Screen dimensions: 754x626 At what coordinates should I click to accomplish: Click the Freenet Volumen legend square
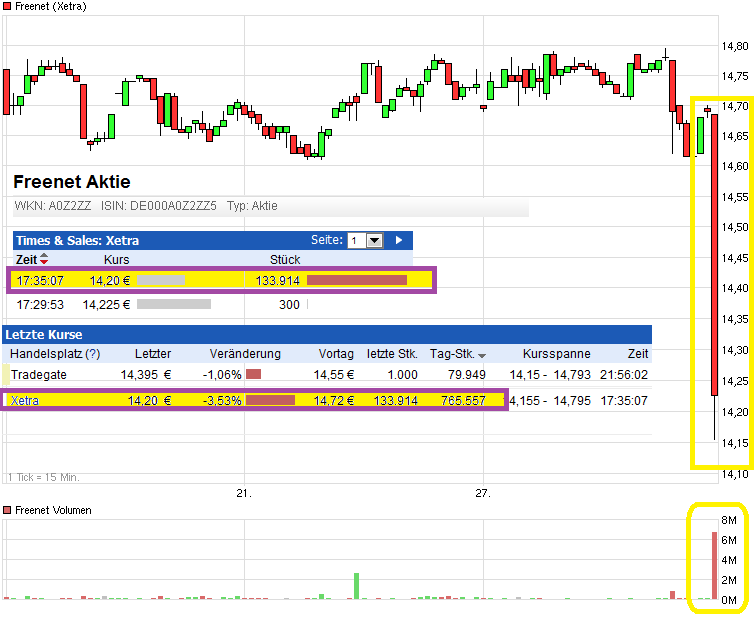[x=7, y=510]
